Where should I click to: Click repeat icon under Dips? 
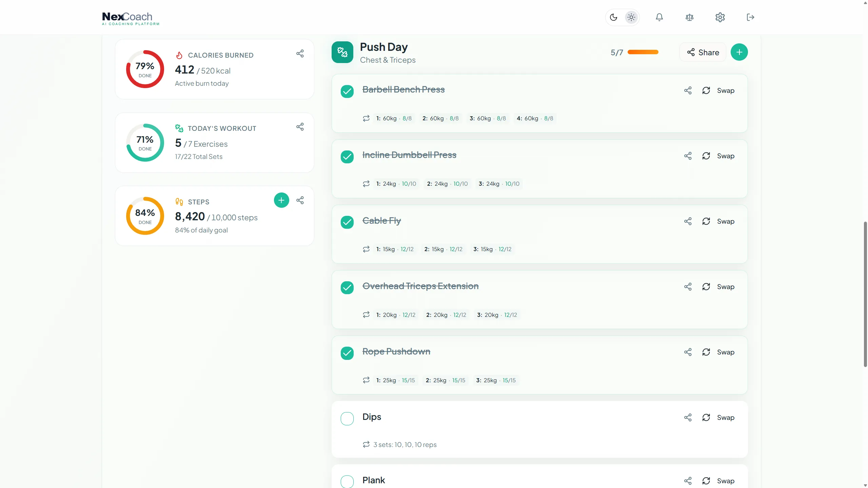click(x=366, y=445)
